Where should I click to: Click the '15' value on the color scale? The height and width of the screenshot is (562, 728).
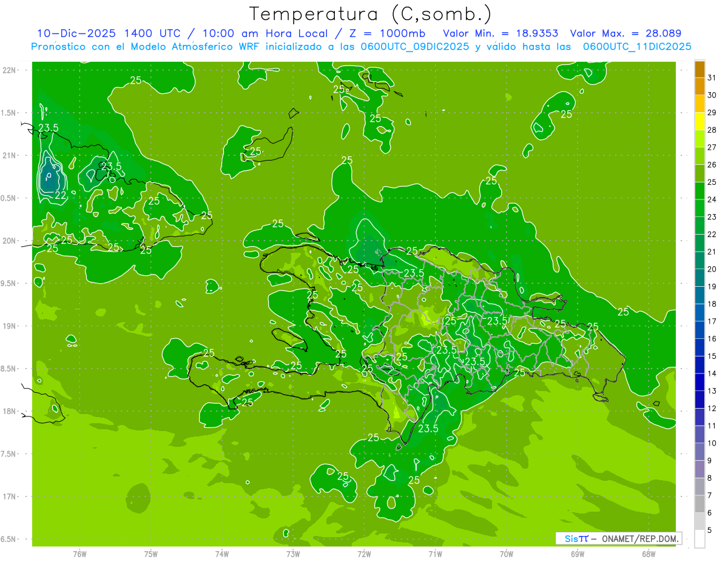click(712, 356)
